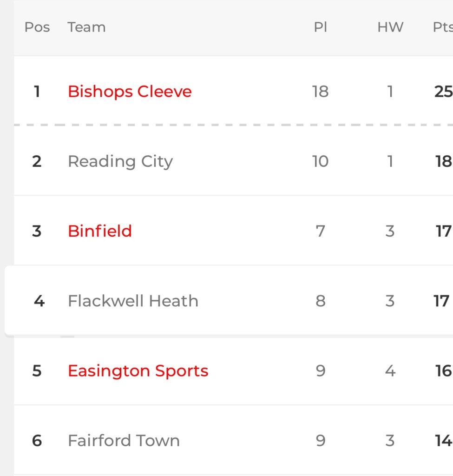The image size is (453, 476).
Task: Click Easington Sports' HW value 4
Action: 390,370
